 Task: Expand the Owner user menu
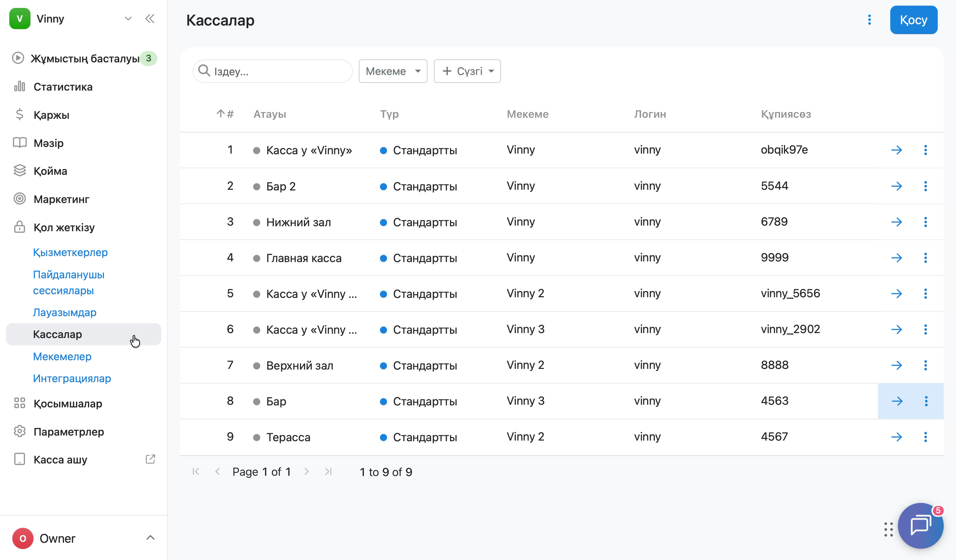tap(150, 538)
